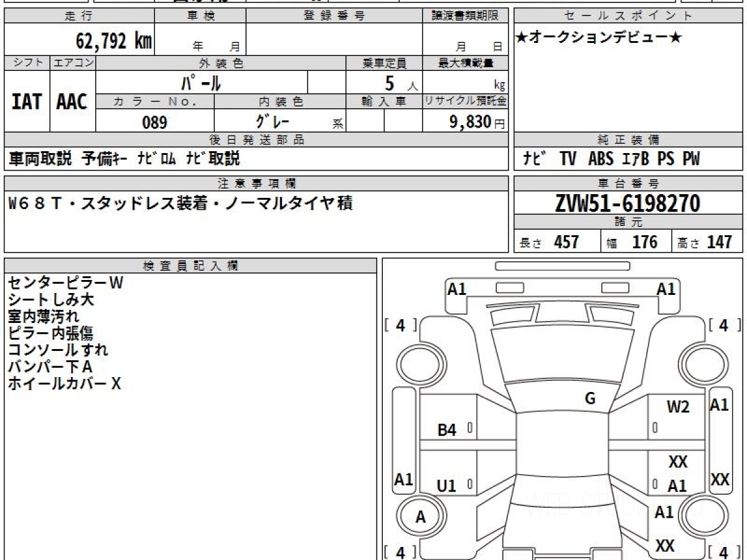Click the 後日発送部品 header

[256, 140]
